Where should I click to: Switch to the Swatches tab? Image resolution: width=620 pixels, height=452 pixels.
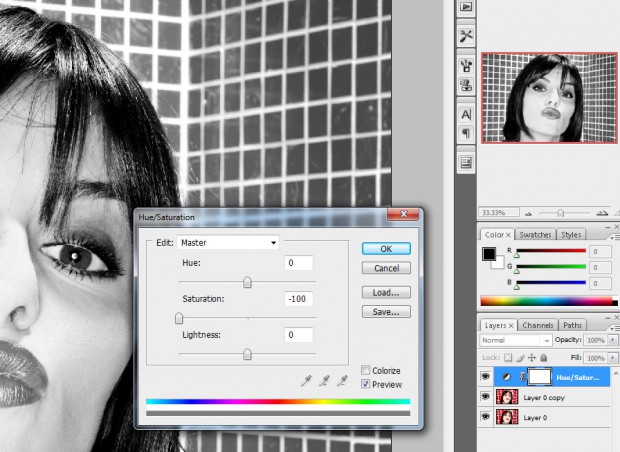point(535,235)
